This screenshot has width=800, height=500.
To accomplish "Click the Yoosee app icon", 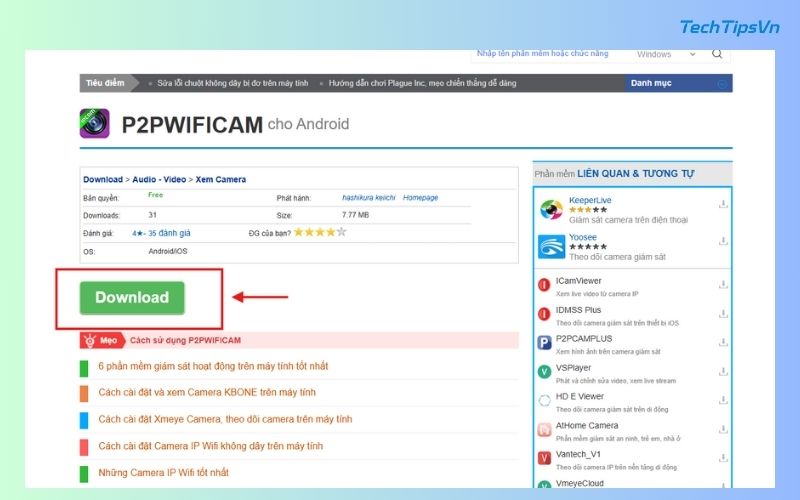I will (551, 246).
